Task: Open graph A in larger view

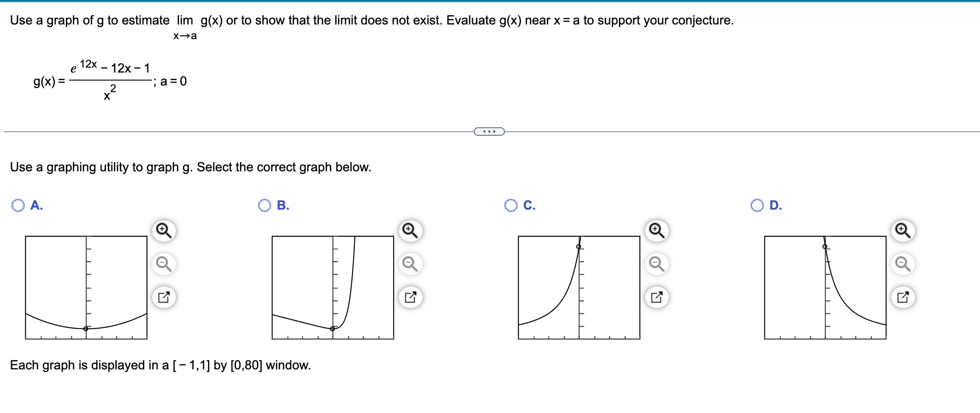Action: pos(163,297)
